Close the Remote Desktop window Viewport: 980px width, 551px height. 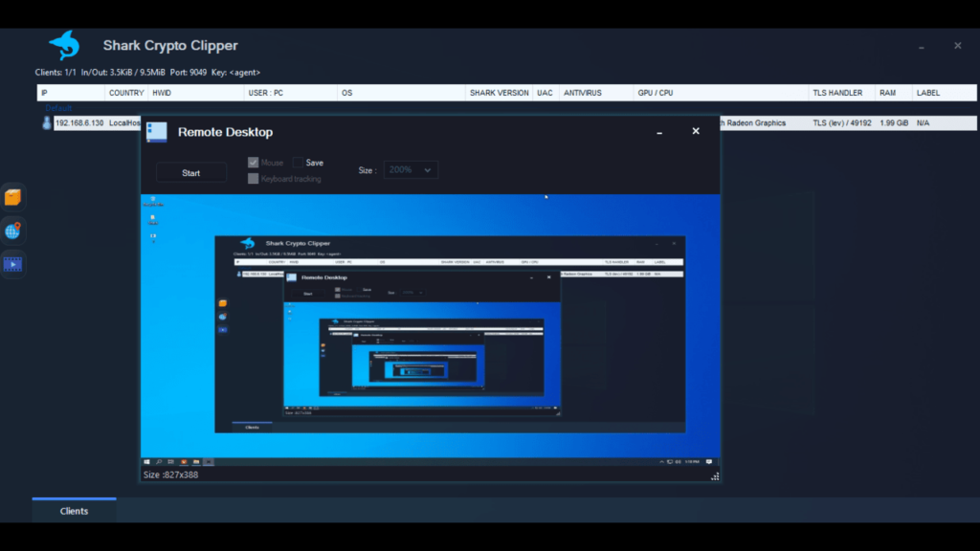(696, 131)
